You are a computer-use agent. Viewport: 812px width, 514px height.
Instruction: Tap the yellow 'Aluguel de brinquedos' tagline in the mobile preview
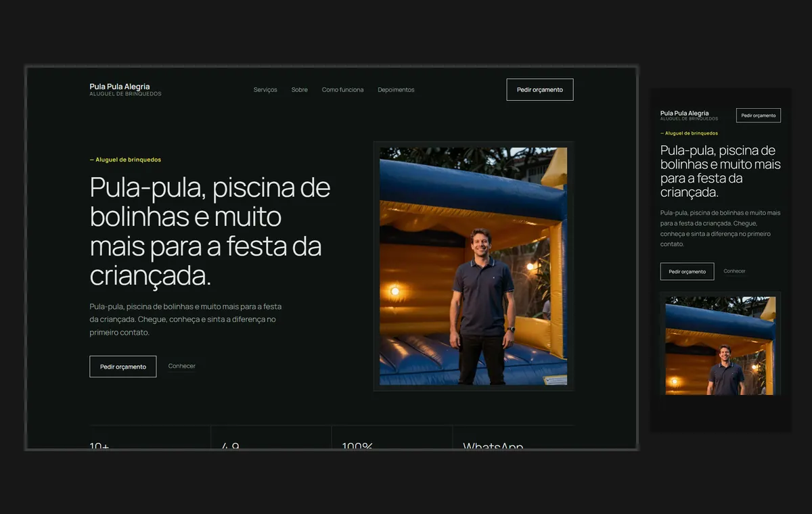(690, 133)
